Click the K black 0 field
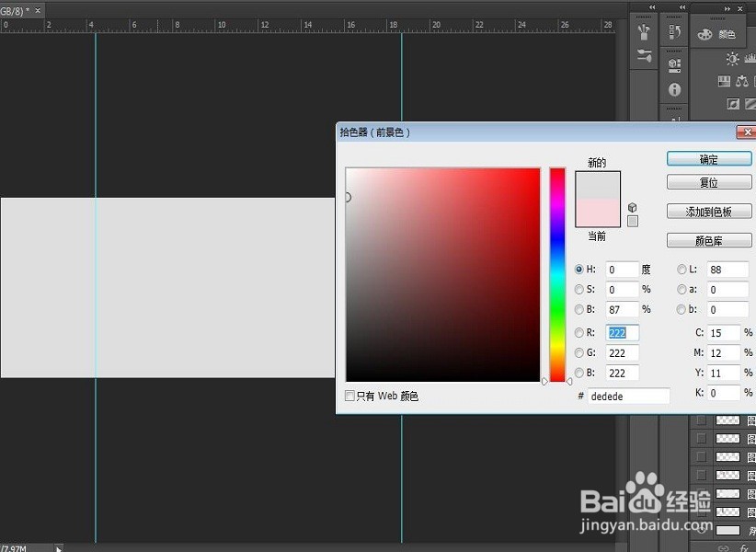The image size is (756, 552). click(724, 393)
